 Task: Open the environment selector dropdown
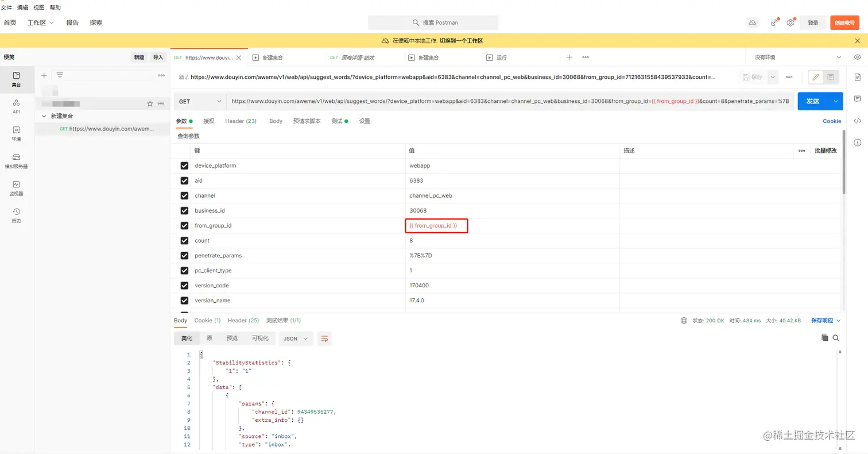click(x=797, y=57)
